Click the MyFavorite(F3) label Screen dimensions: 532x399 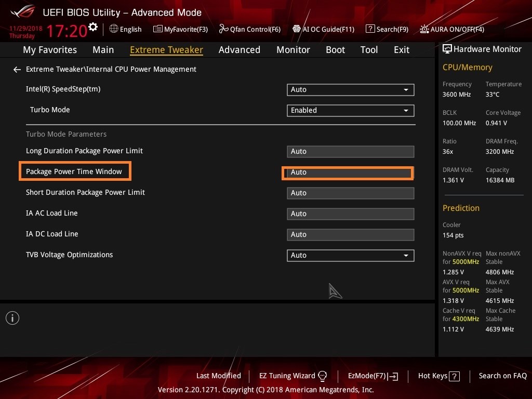click(x=186, y=29)
